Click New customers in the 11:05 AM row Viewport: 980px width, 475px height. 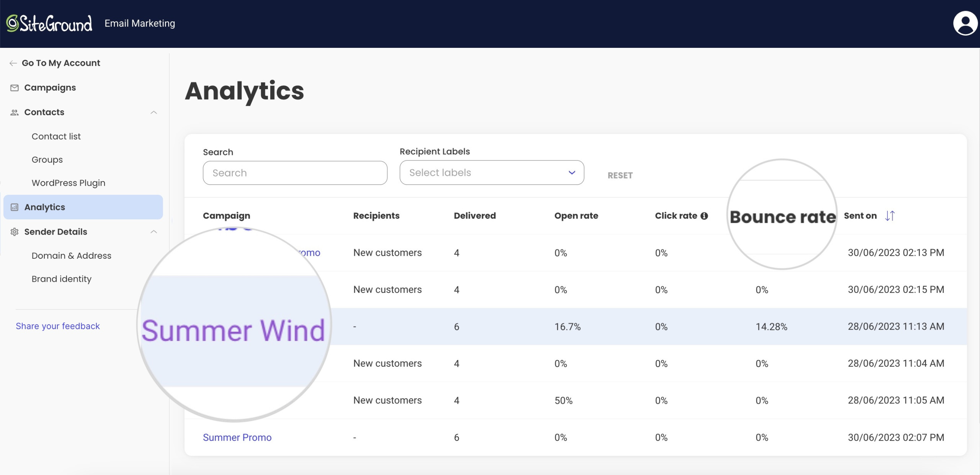click(x=387, y=400)
